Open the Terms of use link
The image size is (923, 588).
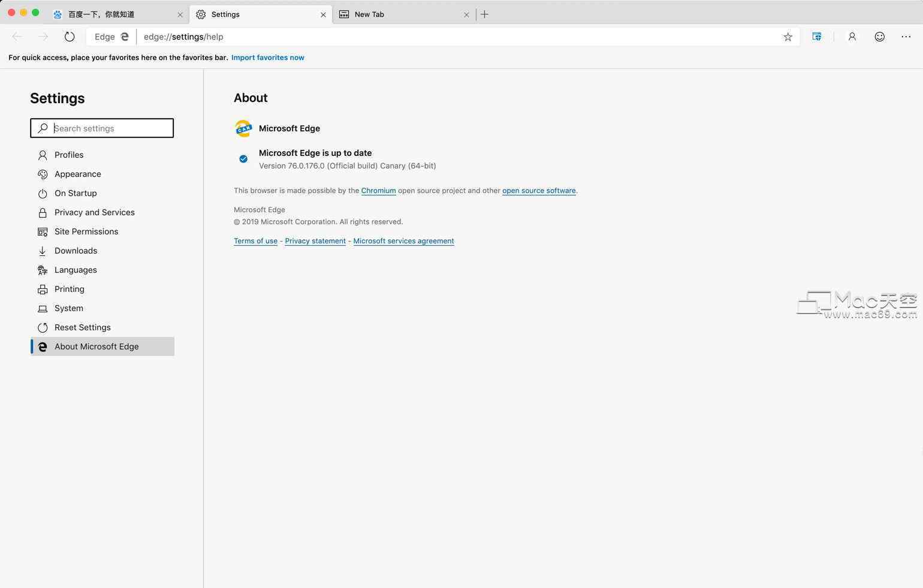pos(255,241)
